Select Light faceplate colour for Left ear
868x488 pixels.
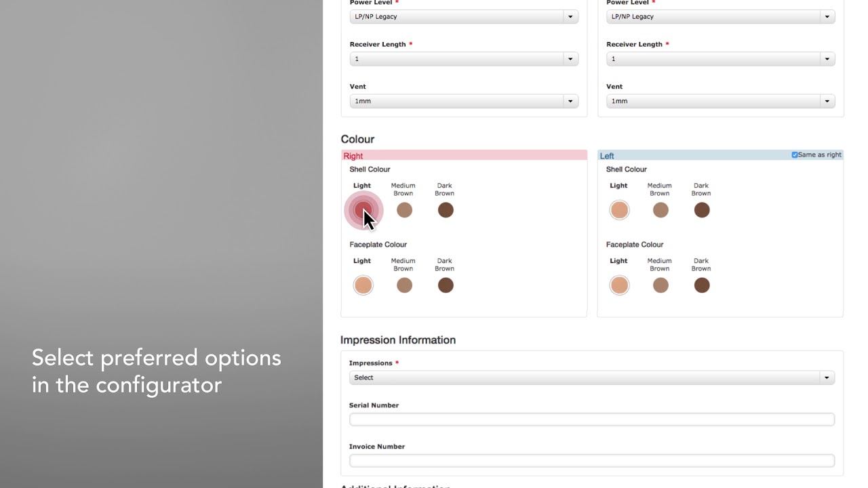pyautogui.click(x=619, y=285)
